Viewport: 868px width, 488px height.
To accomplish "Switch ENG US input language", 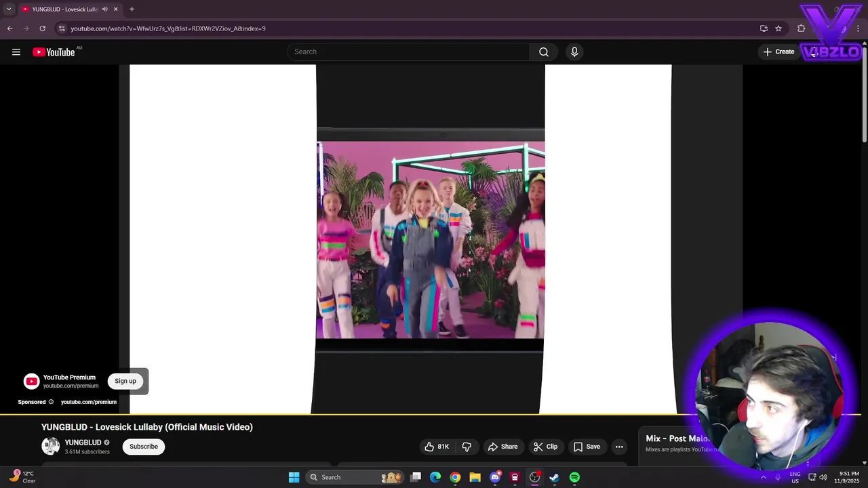I will tap(795, 477).
